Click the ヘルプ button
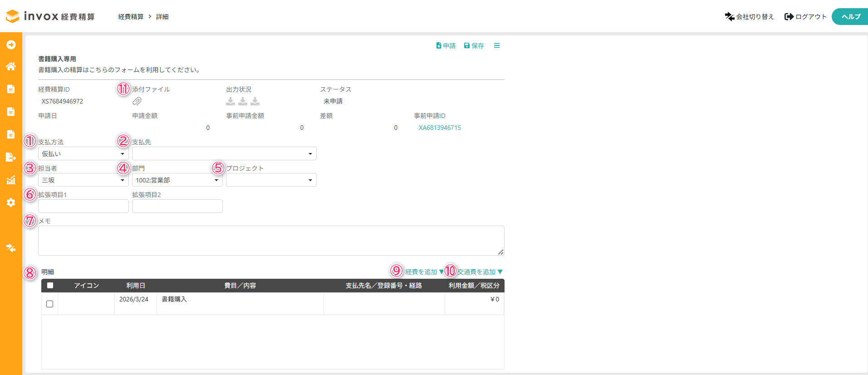 coord(850,17)
